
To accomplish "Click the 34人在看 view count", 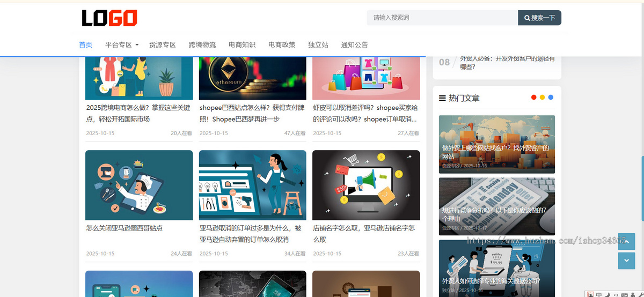I will (295, 254).
